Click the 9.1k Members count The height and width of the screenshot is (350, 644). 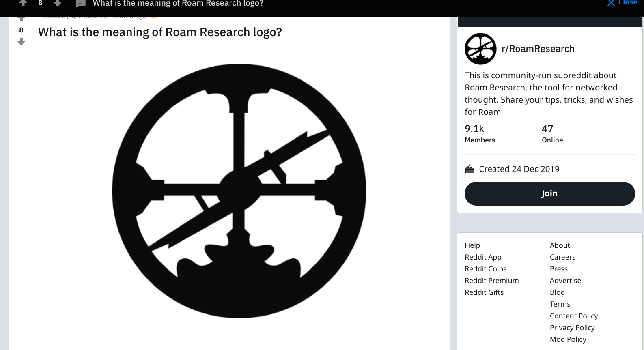(x=480, y=134)
